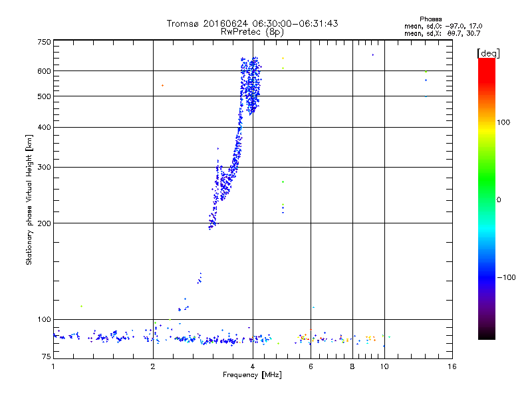Click the y-axis label "300"

pos(44,167)
